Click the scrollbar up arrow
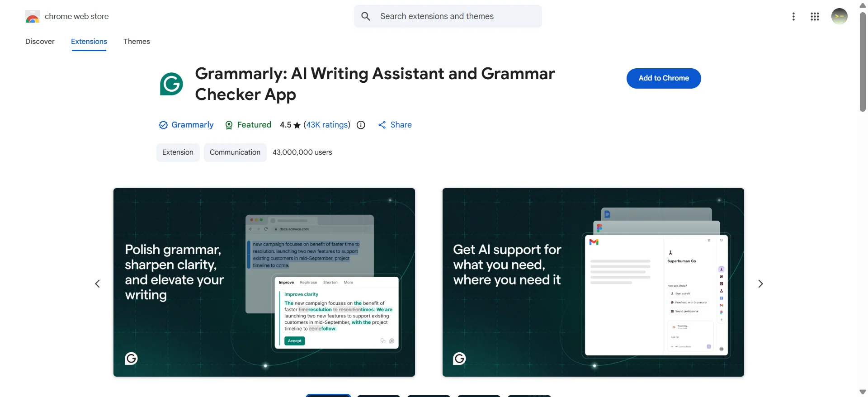The width and height of the screenshot is (868, 397). [x=863, y=5]
